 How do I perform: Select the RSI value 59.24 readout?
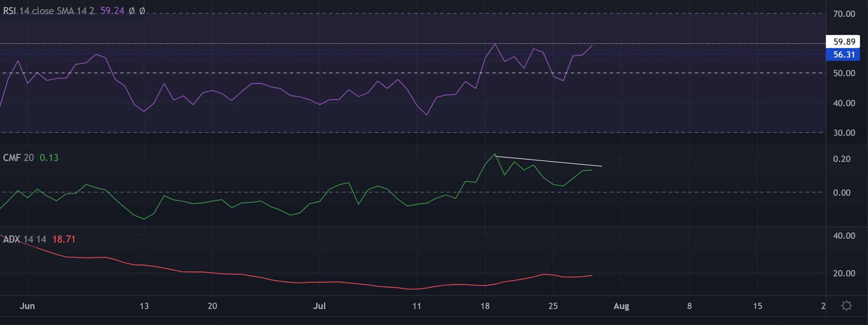(x=112, y=11)
